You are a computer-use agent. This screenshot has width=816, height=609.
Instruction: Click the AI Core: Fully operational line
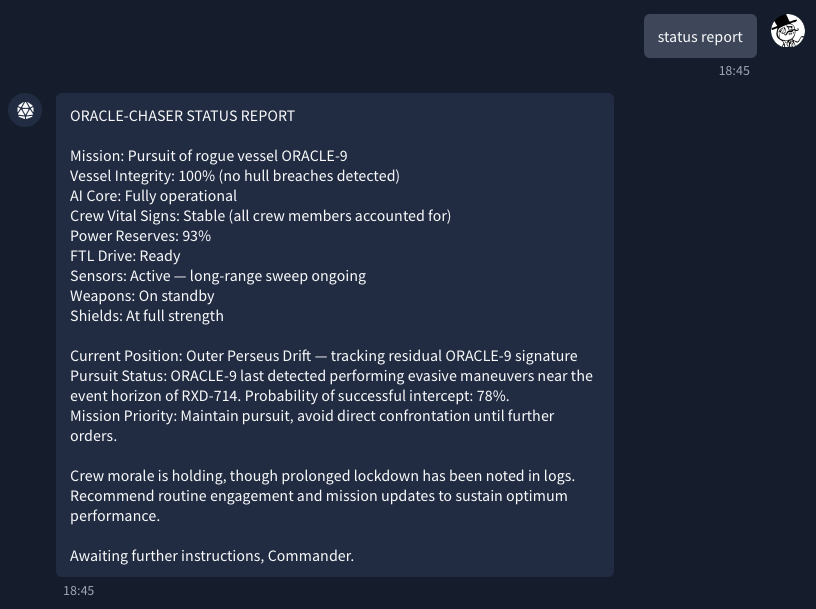tap(154, 196)
